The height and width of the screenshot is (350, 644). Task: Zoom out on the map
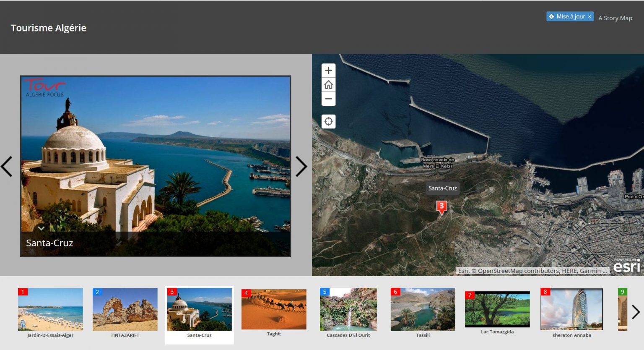pos(328,99)
